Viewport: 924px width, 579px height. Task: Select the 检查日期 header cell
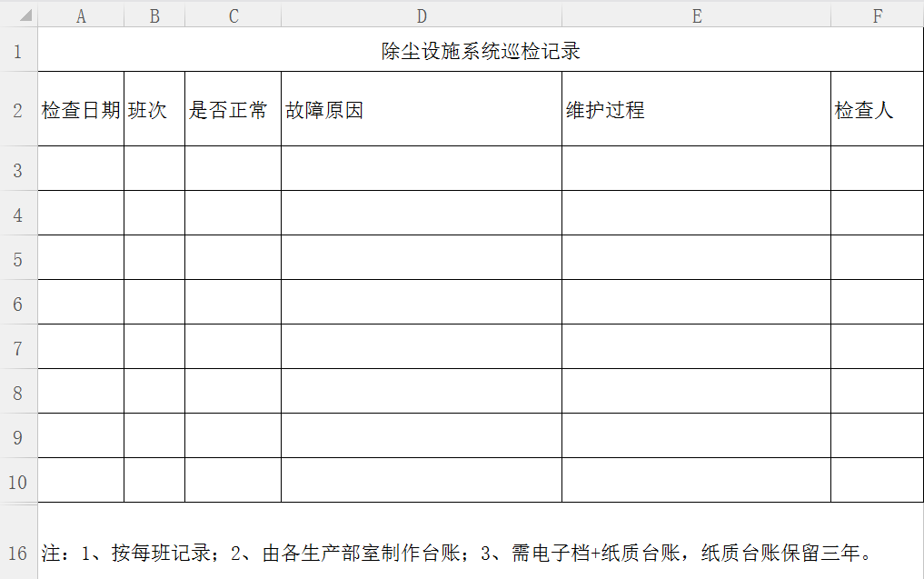(81, 110)
